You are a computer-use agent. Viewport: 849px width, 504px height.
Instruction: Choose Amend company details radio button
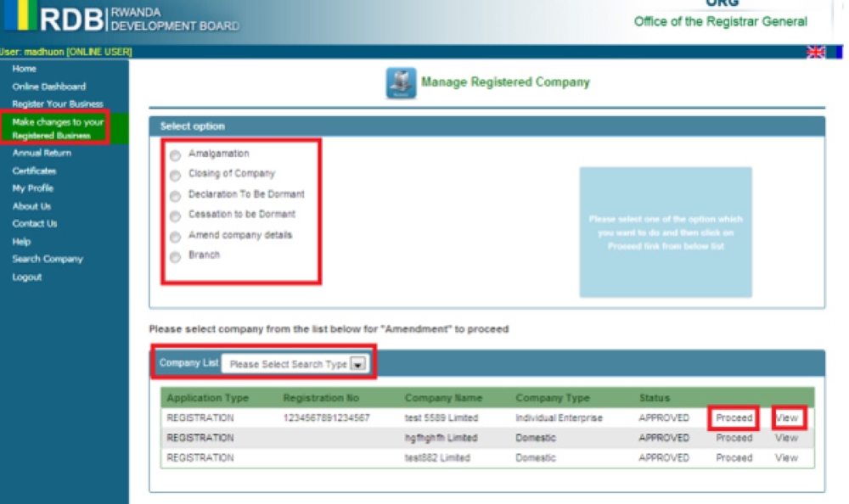(x=176, y=236)
